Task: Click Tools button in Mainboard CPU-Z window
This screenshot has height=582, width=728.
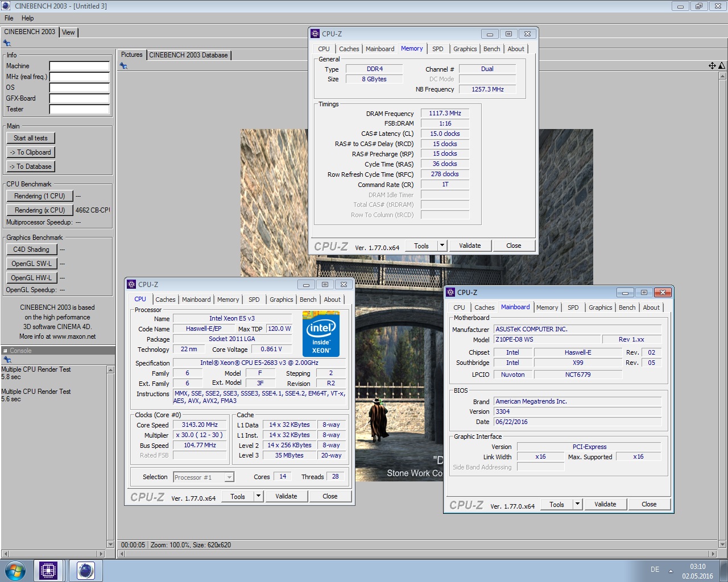Action: pos(557,504)
